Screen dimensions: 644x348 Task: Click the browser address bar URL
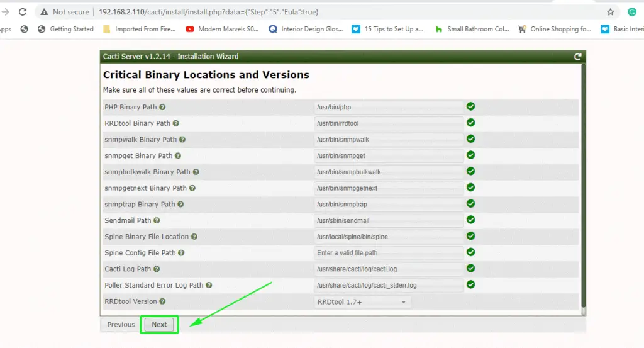(209, 12)
